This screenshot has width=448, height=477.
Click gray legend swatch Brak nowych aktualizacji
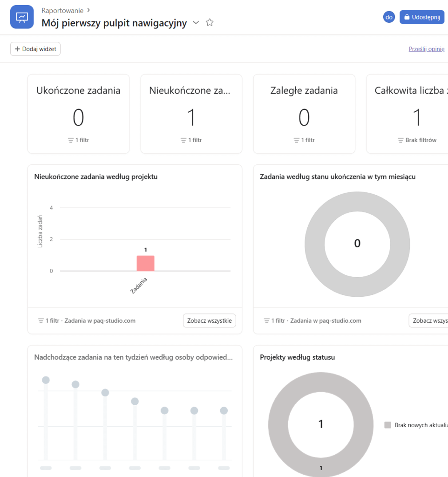(387, 425)
